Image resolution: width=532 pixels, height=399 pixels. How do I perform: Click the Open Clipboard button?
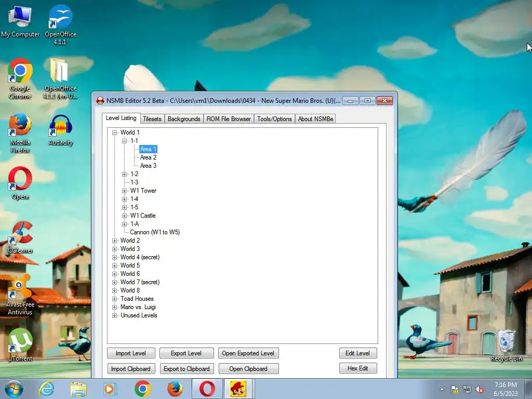(x=248, y=369)
